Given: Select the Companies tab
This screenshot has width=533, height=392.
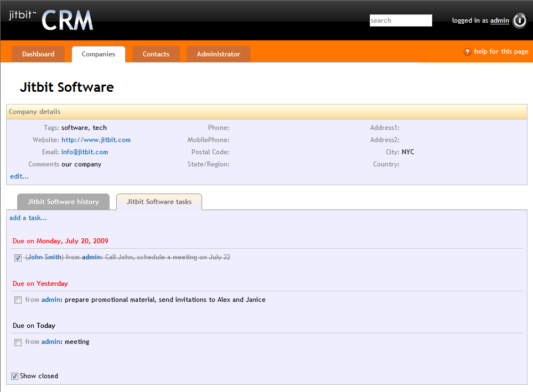Looking at the screenshot, I should pos(99,54).
